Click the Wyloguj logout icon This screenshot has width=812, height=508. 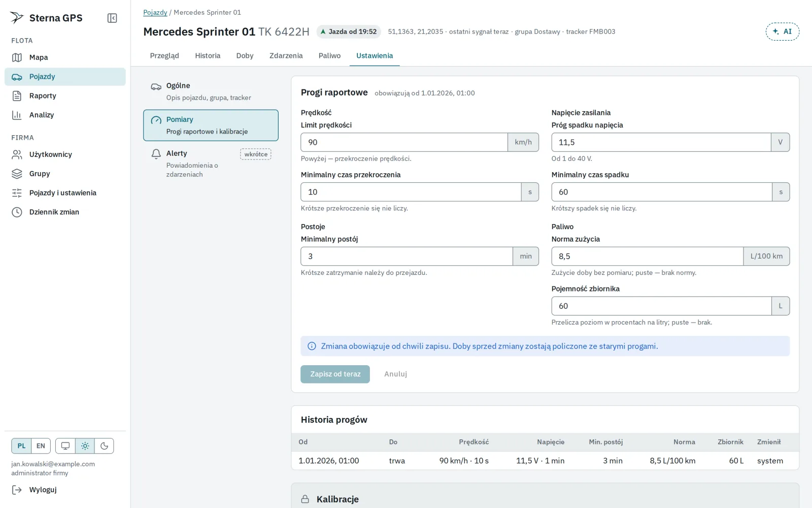tap(17, 490)
